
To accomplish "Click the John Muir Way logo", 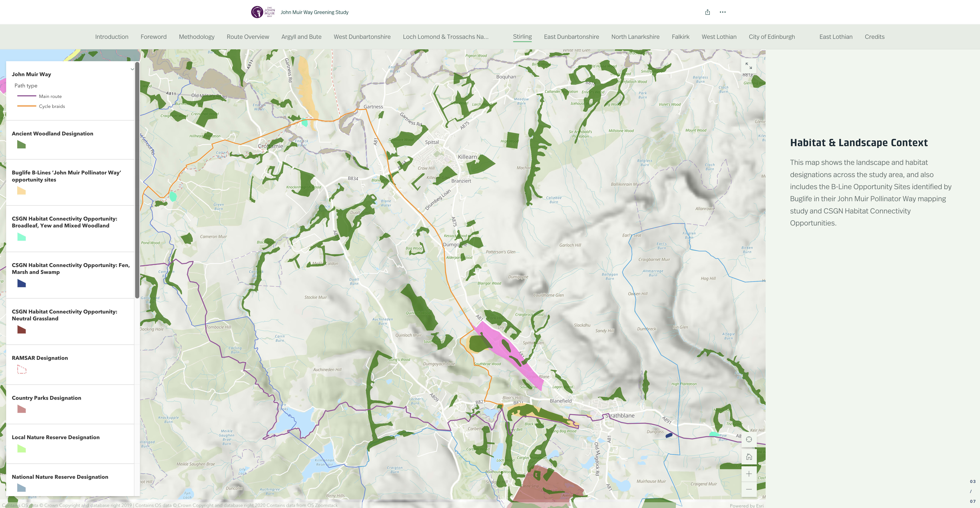I will [262, 12].
